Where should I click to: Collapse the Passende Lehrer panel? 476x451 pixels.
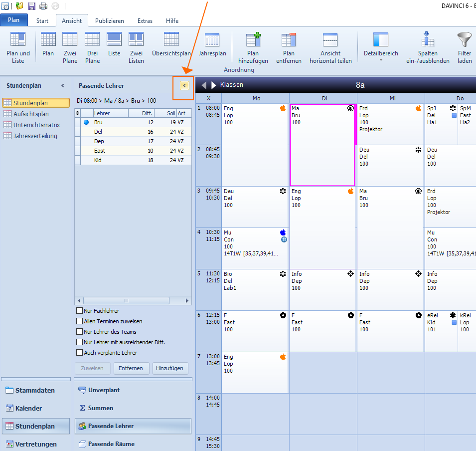click(184, 86)
